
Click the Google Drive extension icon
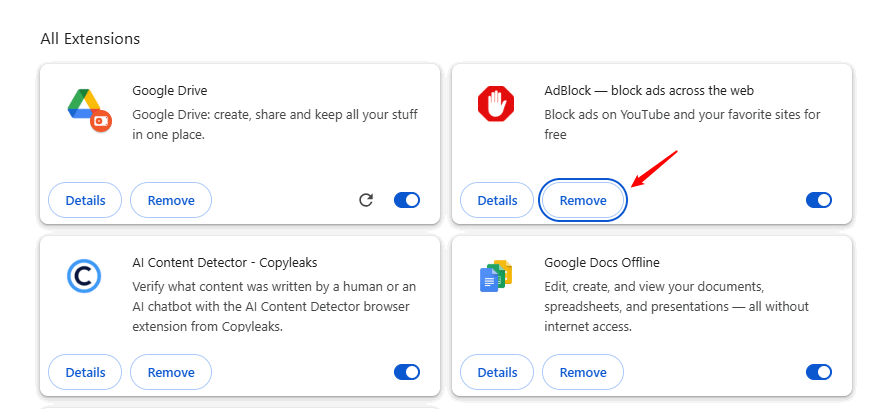pyautogui.click(x=89, y=109)
